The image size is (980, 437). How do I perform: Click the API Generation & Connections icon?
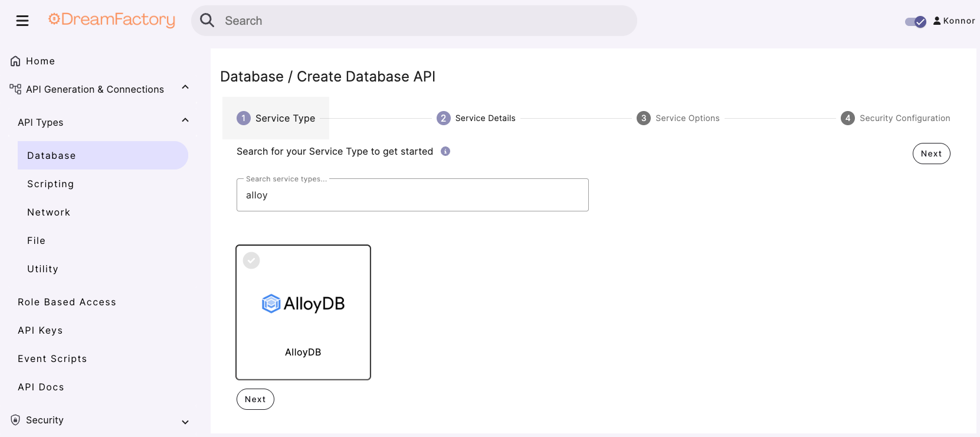(15, 89)
